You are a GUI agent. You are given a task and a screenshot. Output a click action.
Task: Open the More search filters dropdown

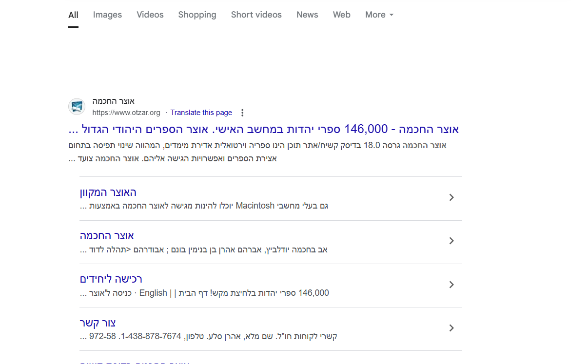tap(379, 15)
